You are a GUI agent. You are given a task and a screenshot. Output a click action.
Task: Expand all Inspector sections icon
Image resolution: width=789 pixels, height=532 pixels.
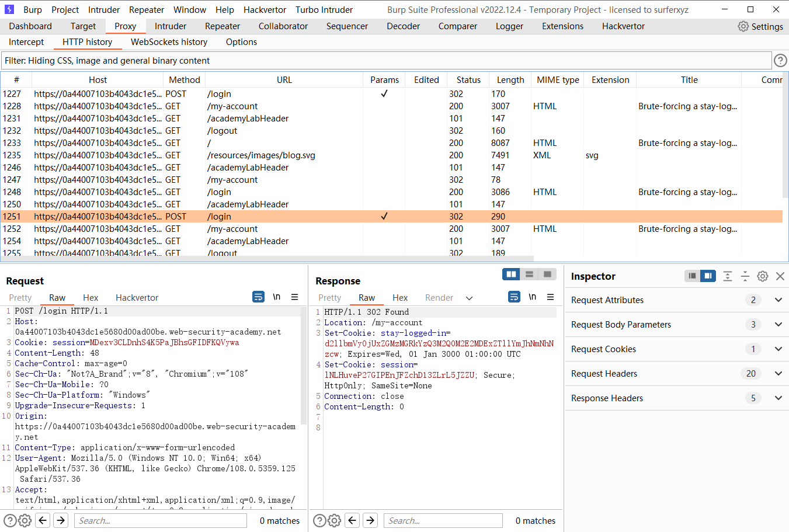tap(728, 276)
